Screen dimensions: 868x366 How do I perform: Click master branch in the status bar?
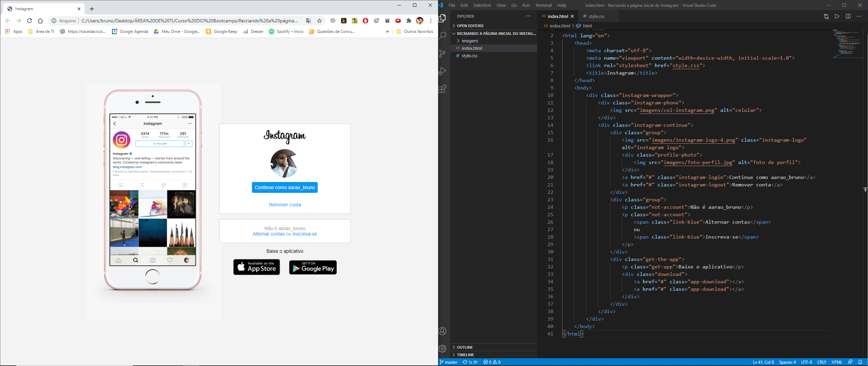448,362
